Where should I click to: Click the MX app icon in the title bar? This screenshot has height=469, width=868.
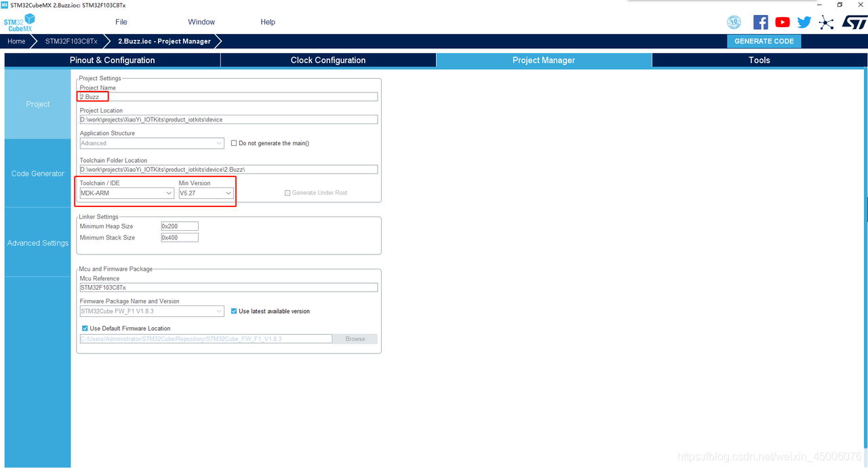5,5
